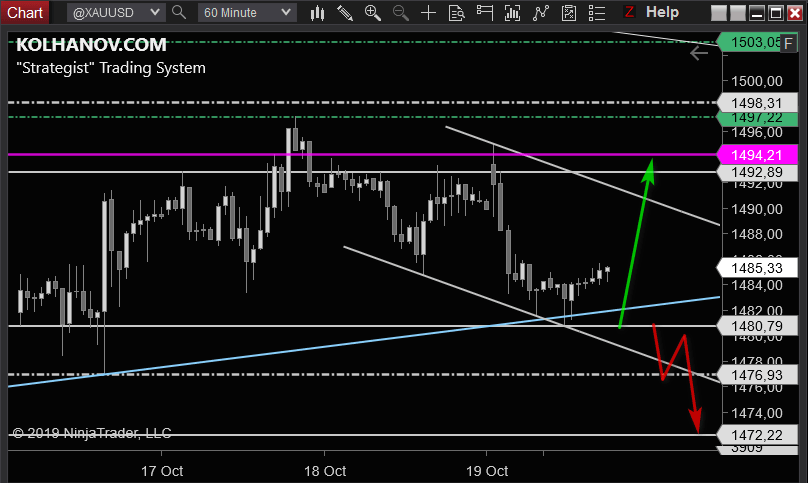
Task: Select the Chart tab
Action: click(x=24, y=12)
